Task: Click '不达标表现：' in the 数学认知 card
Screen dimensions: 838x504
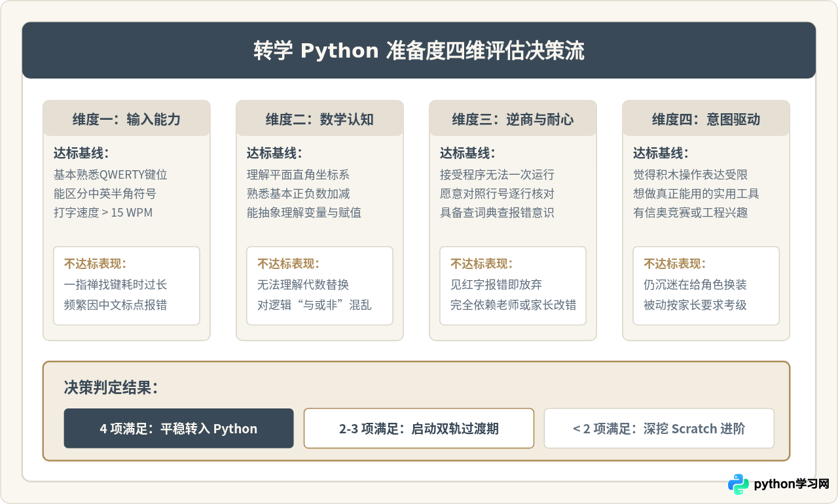Action: [x=288, y=264]
